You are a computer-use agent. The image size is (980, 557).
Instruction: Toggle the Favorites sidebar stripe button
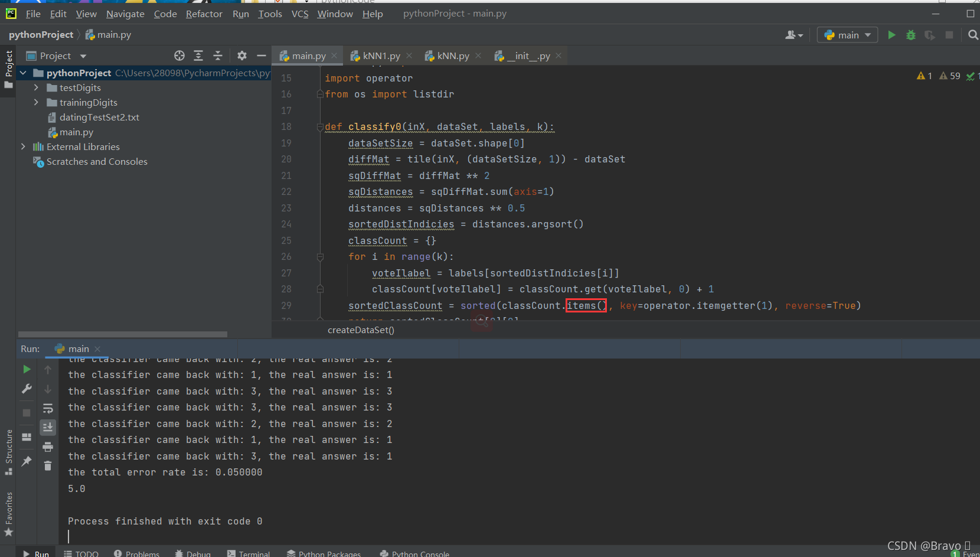tap(8, 514)
